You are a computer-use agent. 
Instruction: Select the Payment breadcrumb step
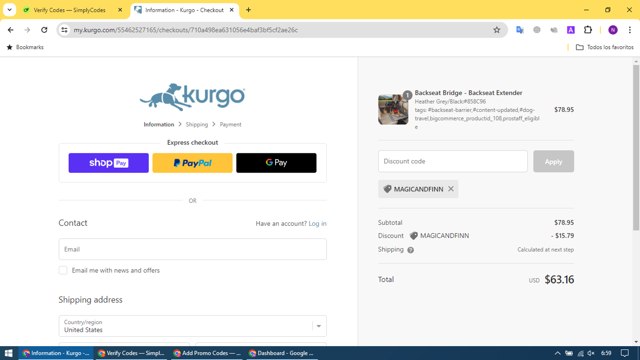pos(231,124)
